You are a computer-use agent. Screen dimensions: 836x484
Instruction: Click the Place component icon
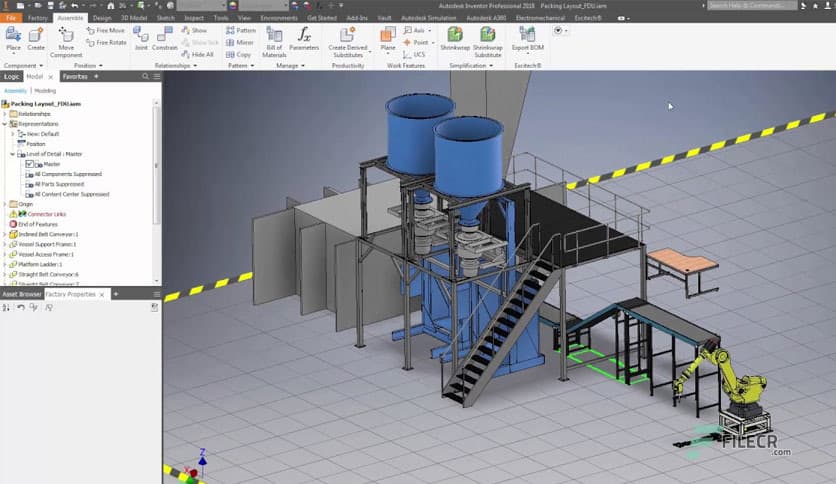13,35
